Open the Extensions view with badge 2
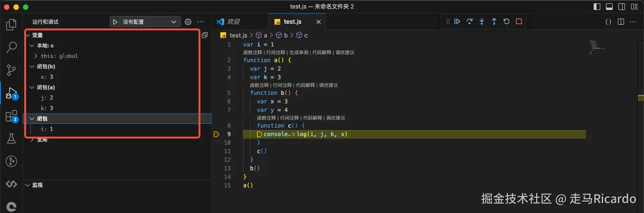644x213 pixels. [11, 116]
